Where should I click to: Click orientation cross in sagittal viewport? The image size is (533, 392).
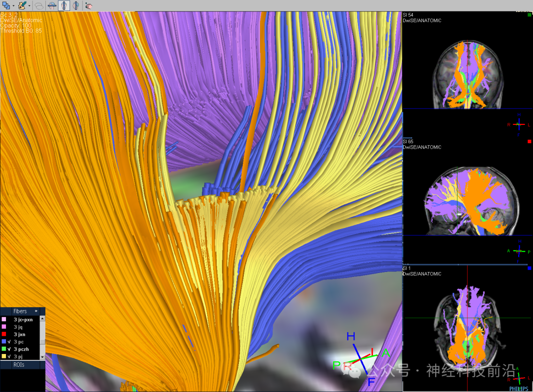click(x=519, y=252)
